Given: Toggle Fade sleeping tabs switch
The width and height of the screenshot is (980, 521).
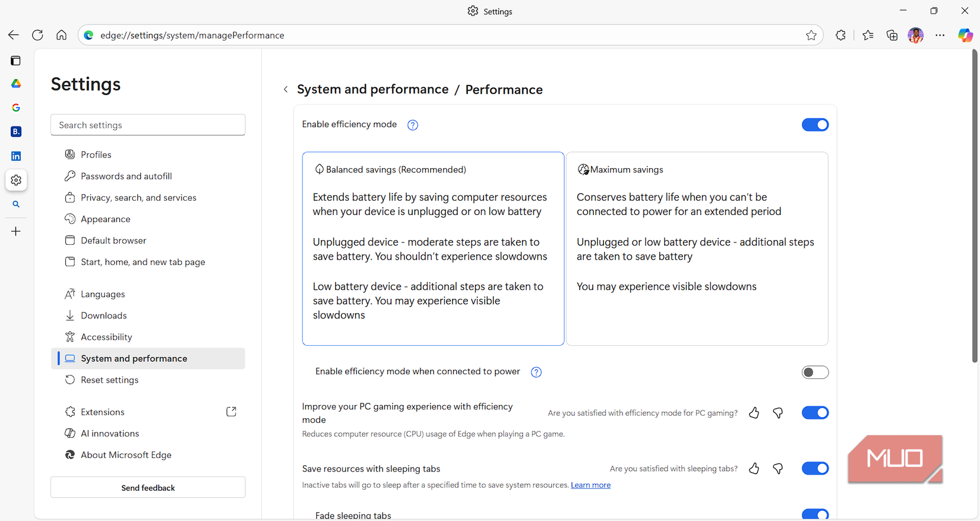Looking at the screenshot, I should (815, 514).
